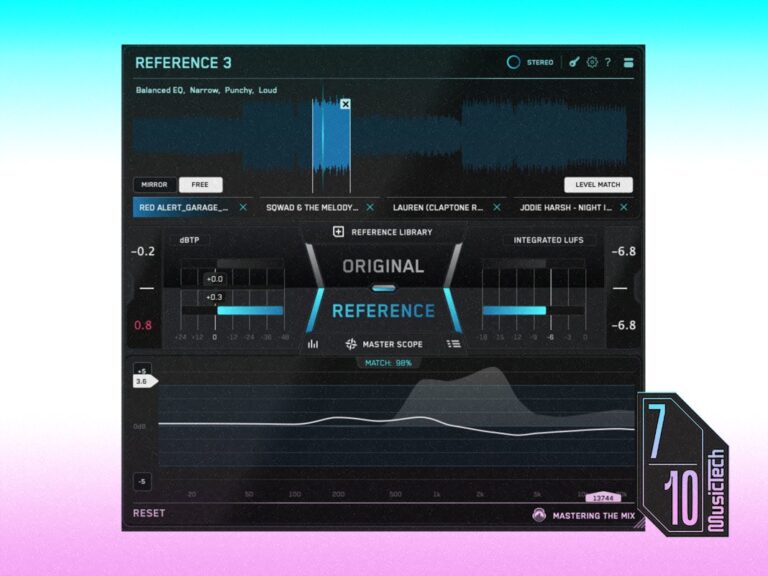Click the 13744 frequency readout marker
Image resolution: width=768 pixels, height=576 pixels.
603,498
